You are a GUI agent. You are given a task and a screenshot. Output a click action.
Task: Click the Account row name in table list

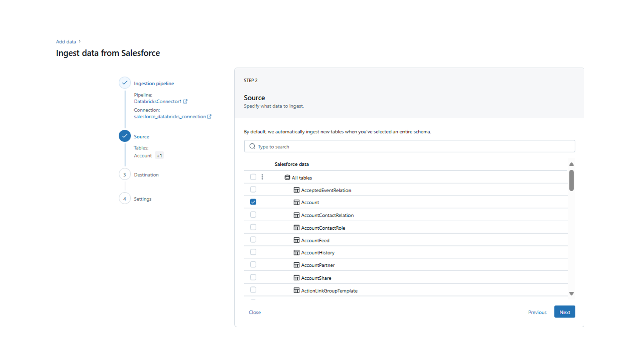tap(310, 203)
